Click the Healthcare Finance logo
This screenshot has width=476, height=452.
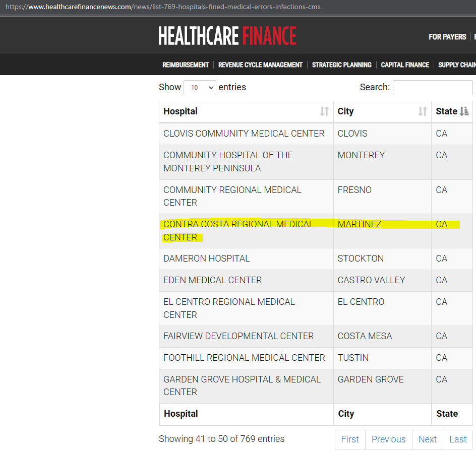pyautogui.click(x=227, y=36)
